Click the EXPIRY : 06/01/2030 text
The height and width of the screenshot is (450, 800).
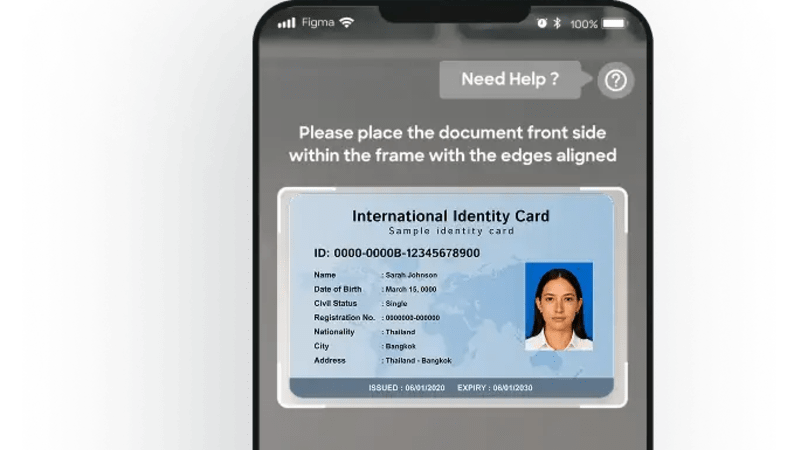pos(495,388)
